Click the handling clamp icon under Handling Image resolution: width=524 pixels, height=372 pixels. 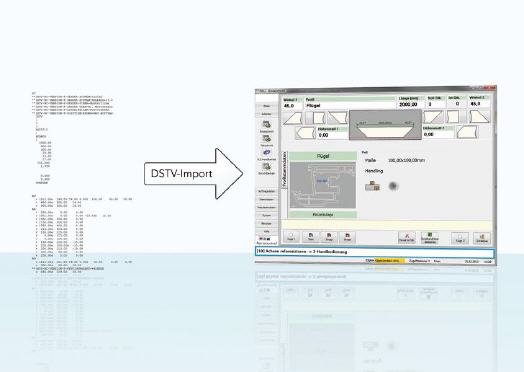click(x=373, y=186)
